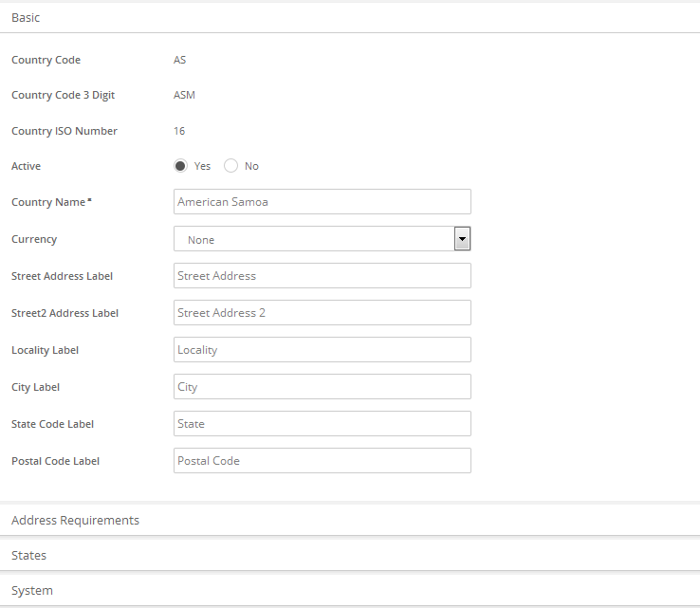Select the No radio button for Active
Image resolution: width=700 pixels, height=608 pixels.
click(x=230, y=166)
